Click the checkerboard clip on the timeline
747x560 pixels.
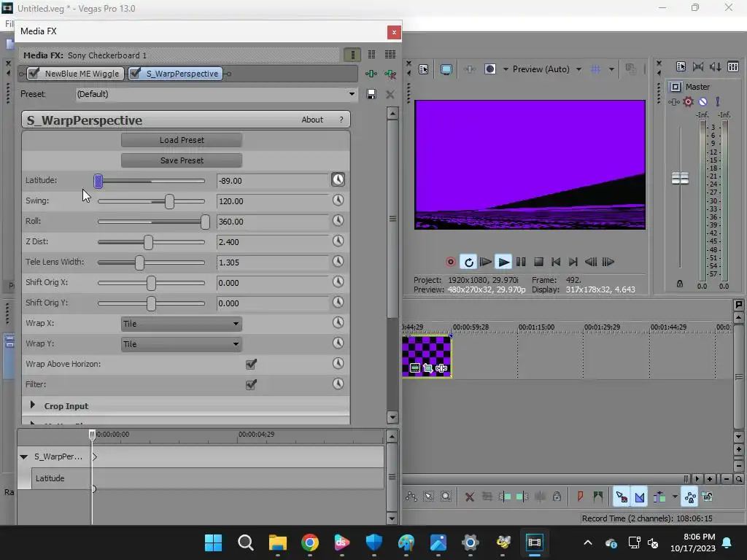[426, 356]
